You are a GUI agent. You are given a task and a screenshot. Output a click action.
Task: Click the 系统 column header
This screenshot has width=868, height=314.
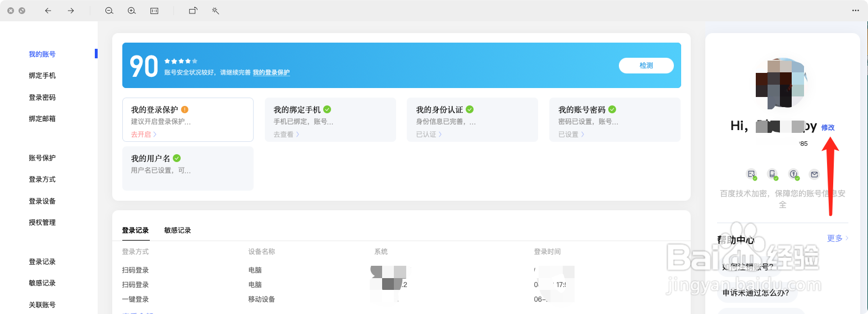381,252
